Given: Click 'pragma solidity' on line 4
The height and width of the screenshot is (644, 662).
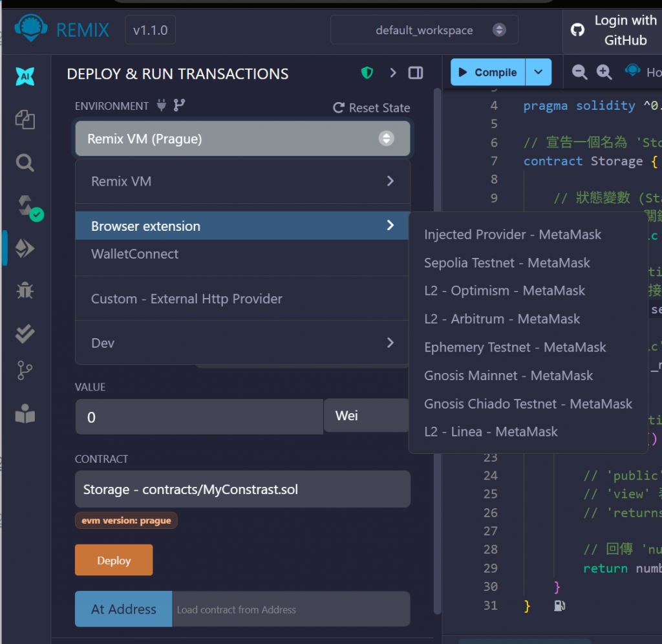Looking at the screenshot, I should [579, 105].
